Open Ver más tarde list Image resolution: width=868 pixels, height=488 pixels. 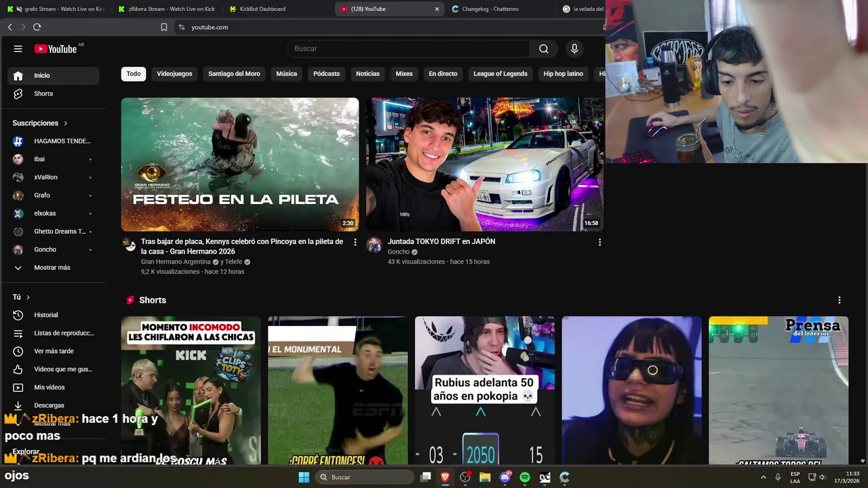point(53,351)
